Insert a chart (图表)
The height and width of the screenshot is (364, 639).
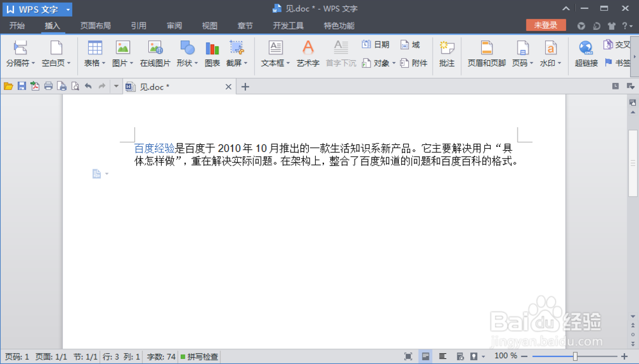click(212, 54)
